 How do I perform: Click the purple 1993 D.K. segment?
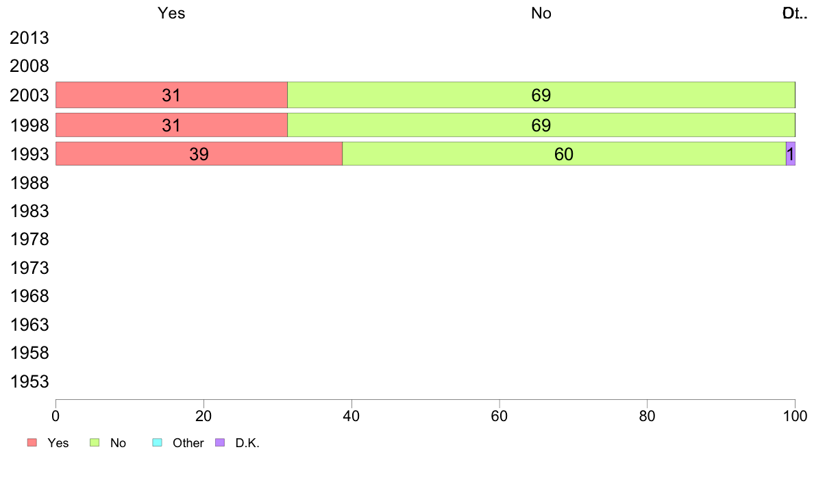tap(791, 153)
